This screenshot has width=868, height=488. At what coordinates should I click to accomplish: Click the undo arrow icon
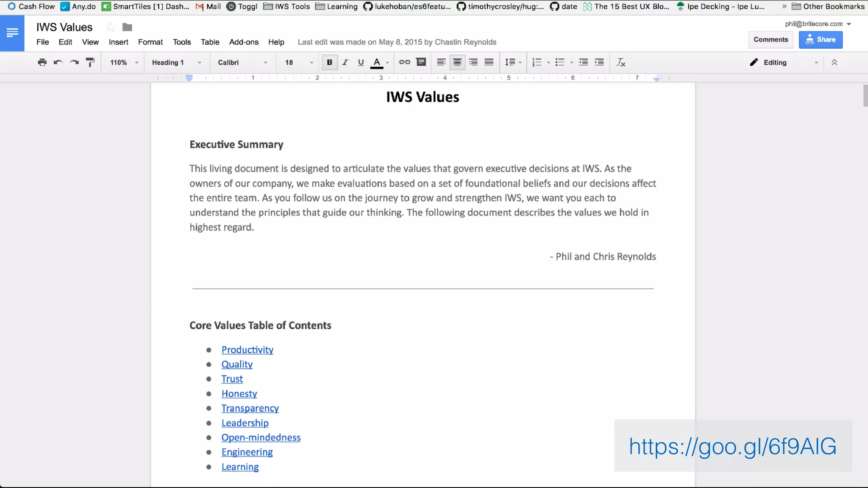tap(58, 62)
